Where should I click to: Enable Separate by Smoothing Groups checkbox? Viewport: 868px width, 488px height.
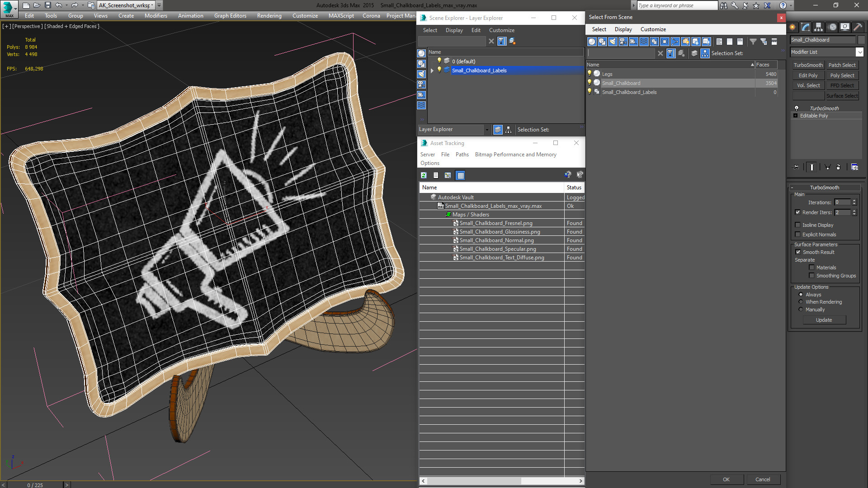(x=811, y=276)
